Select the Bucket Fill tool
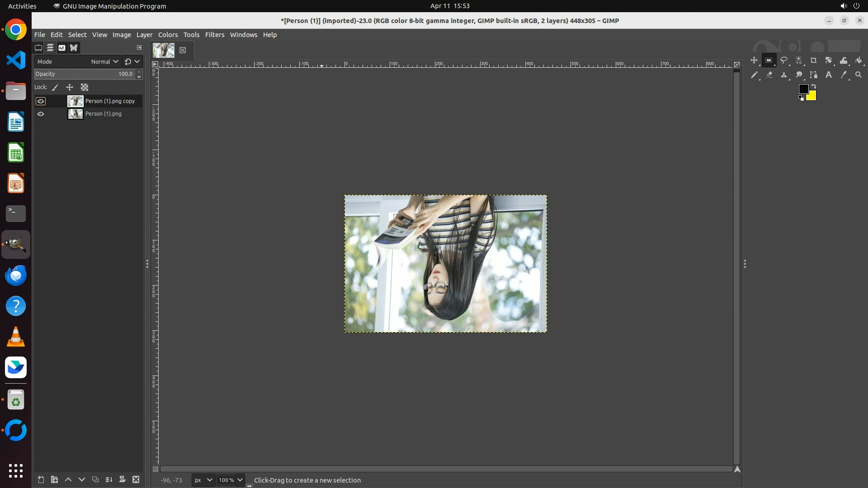Screen dimensions: 868x488 [x=859, y=61]
